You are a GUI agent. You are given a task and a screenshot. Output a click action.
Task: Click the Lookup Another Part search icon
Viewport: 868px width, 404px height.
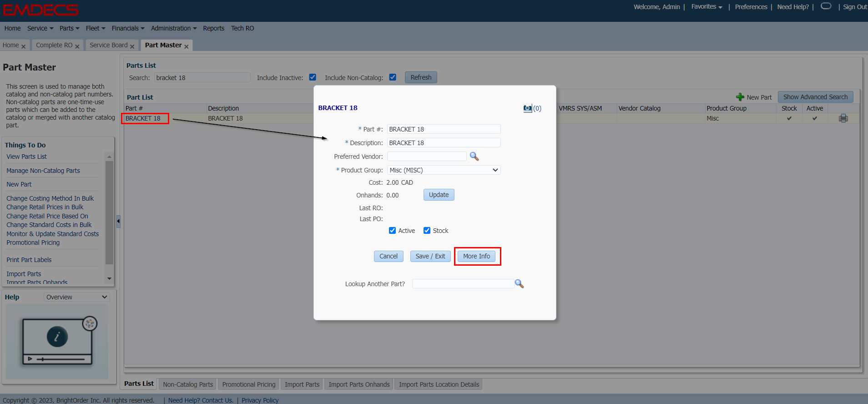coord(519,284)
